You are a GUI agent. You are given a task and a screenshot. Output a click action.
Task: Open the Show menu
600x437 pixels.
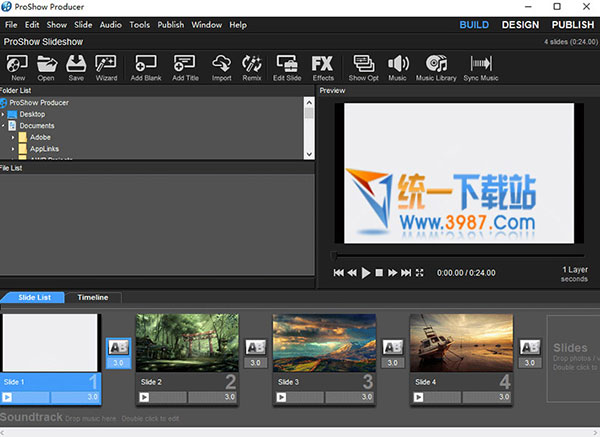(57, 25)
